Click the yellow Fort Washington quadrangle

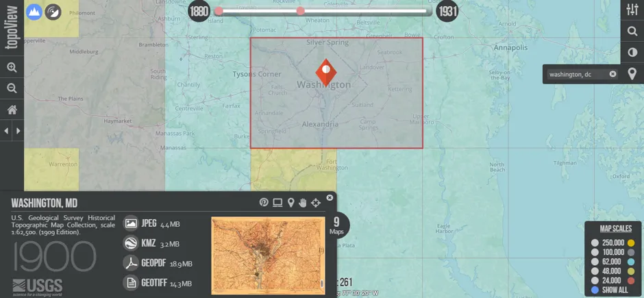(x=294, y=169)
